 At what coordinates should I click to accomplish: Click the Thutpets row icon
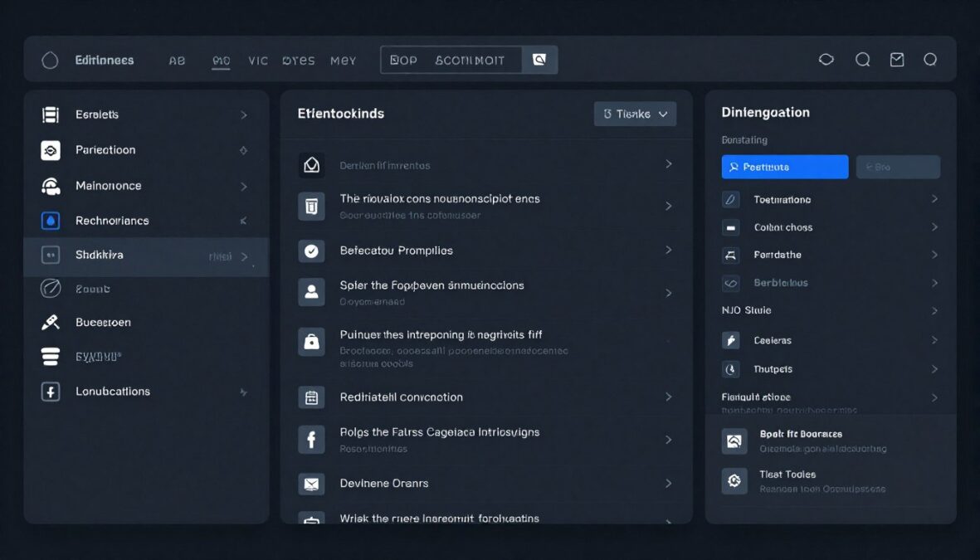click(x=730, y=368)
